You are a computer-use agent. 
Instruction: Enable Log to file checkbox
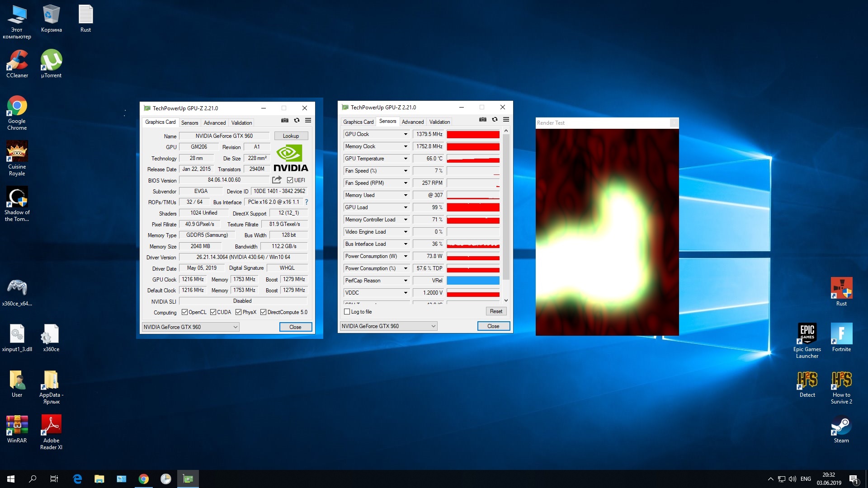(347, 312)
